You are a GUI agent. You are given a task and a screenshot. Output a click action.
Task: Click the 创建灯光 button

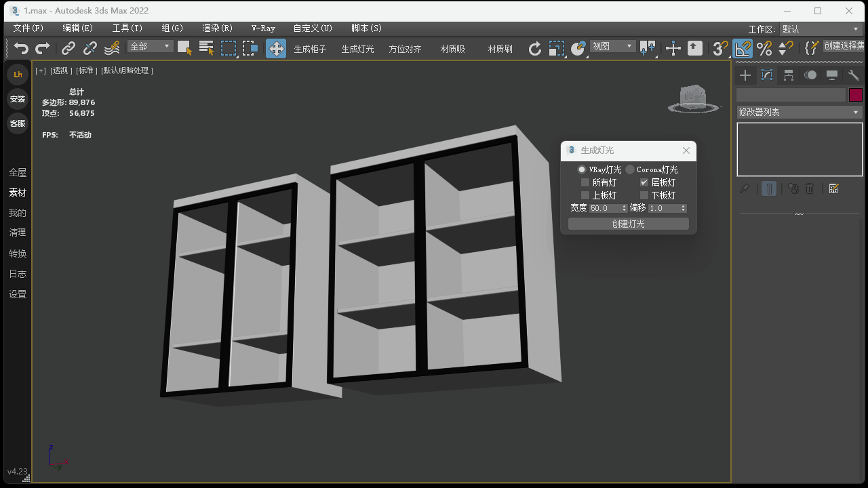[x=629, y=224]
